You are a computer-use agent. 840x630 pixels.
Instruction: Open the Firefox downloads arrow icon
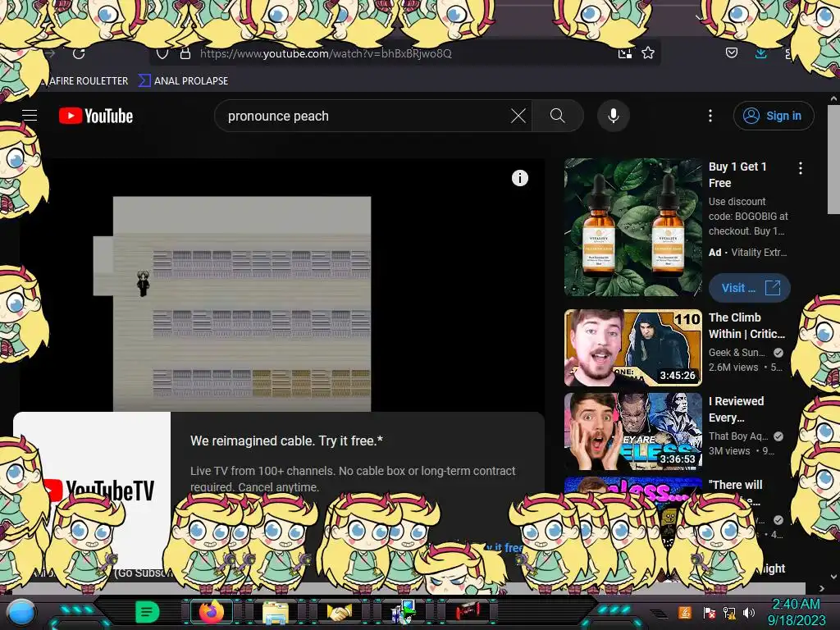coord(760,53)
